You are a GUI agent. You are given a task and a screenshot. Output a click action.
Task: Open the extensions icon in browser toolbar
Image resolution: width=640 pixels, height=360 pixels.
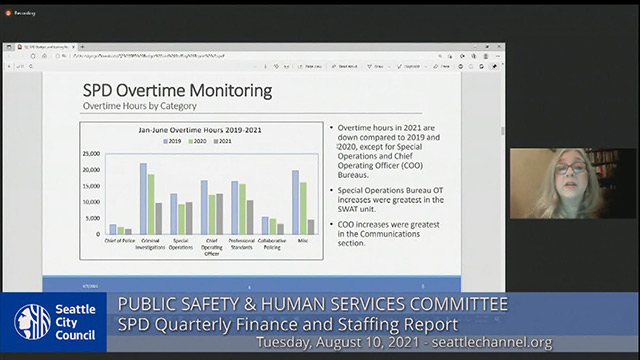coord(462,56)
